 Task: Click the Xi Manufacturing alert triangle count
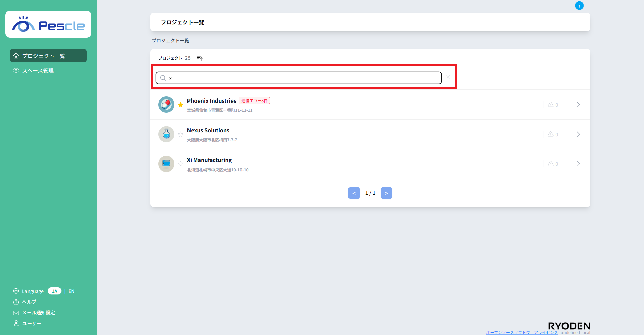click(x=553, y=164)
